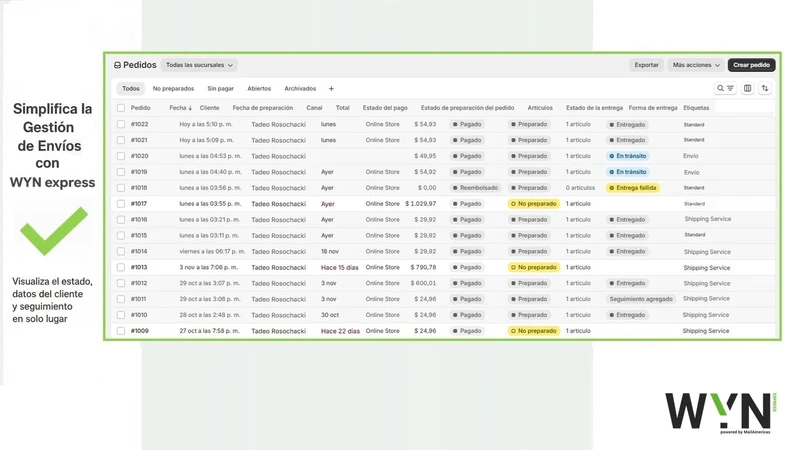The width and height of the screenshot is (800, 450).
Task: Select the checkbox for order #1020
Action: point(121,156)
